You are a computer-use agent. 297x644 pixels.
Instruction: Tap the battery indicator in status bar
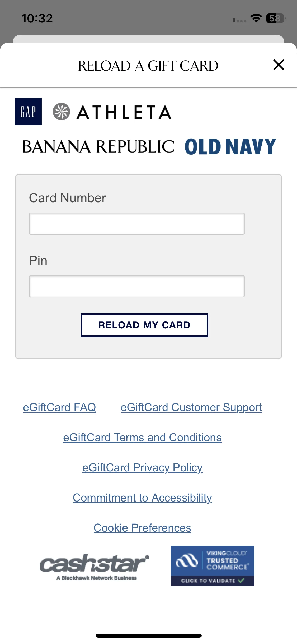point(276,18)
